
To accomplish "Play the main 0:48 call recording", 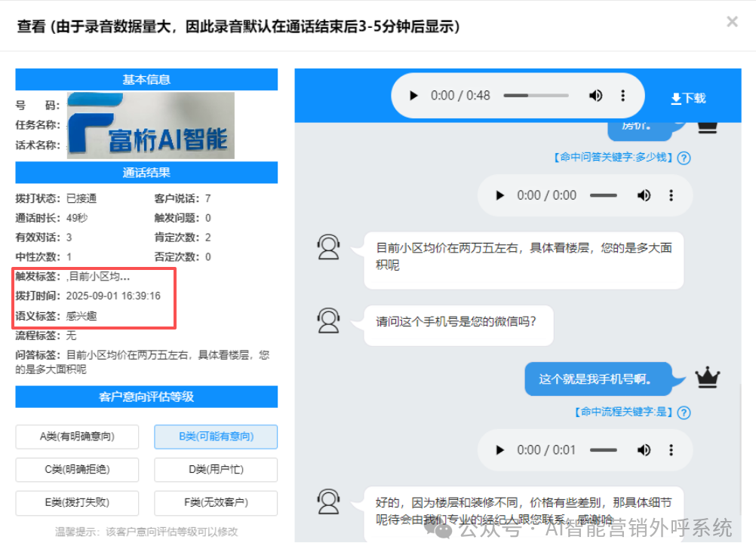I will point(413,96).
